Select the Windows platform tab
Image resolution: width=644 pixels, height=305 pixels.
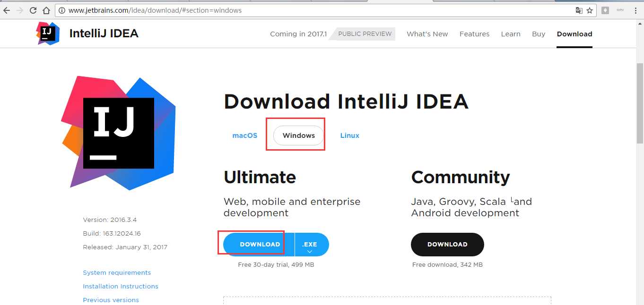pos(299,136)
